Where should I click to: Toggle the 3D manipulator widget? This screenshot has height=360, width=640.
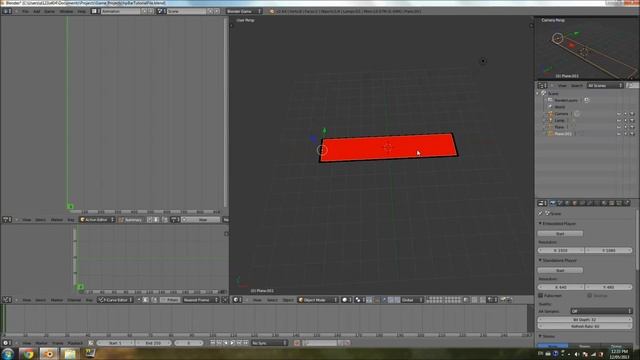pyautogui.click(x=377, y=300)
